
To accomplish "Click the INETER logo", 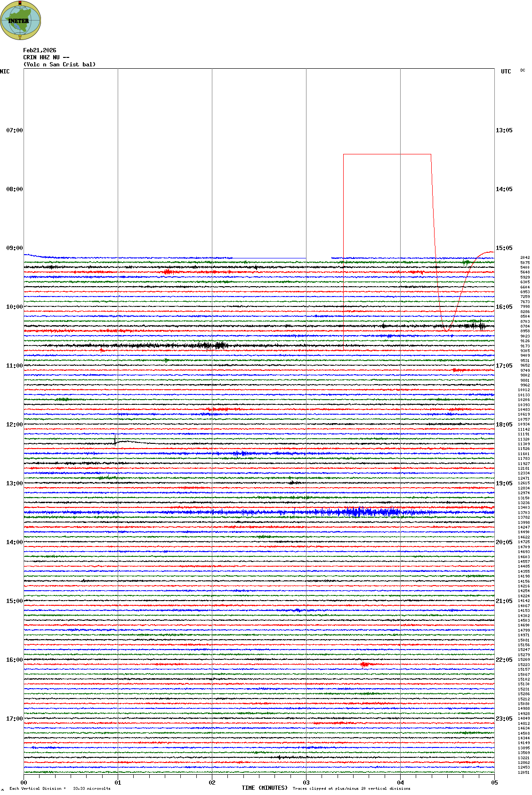I will [21, 20].
